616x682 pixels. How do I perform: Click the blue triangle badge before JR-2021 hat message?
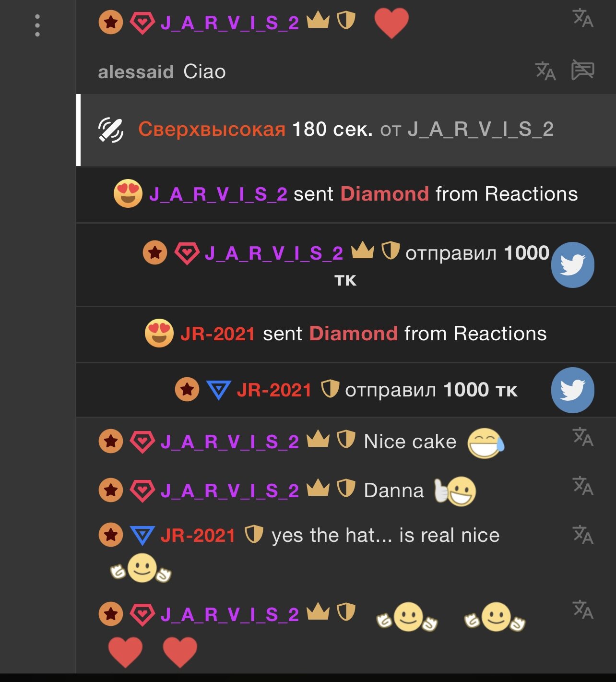coord(142,536)
